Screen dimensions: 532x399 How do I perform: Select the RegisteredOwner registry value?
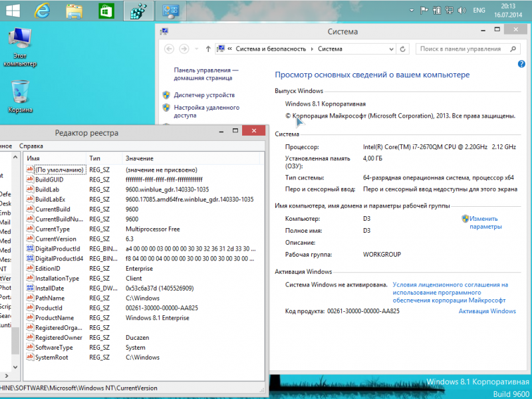[59, 338]
